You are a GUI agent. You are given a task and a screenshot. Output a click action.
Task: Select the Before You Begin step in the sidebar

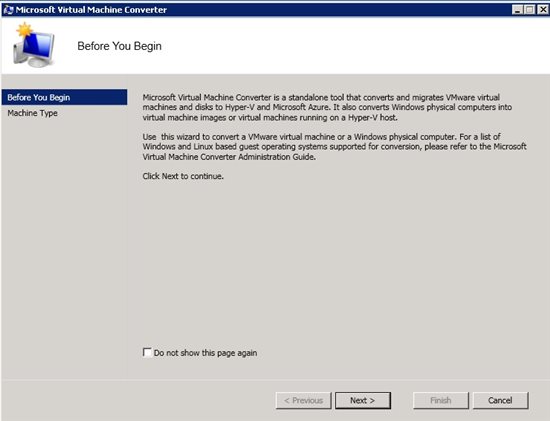tap(64, 97)
